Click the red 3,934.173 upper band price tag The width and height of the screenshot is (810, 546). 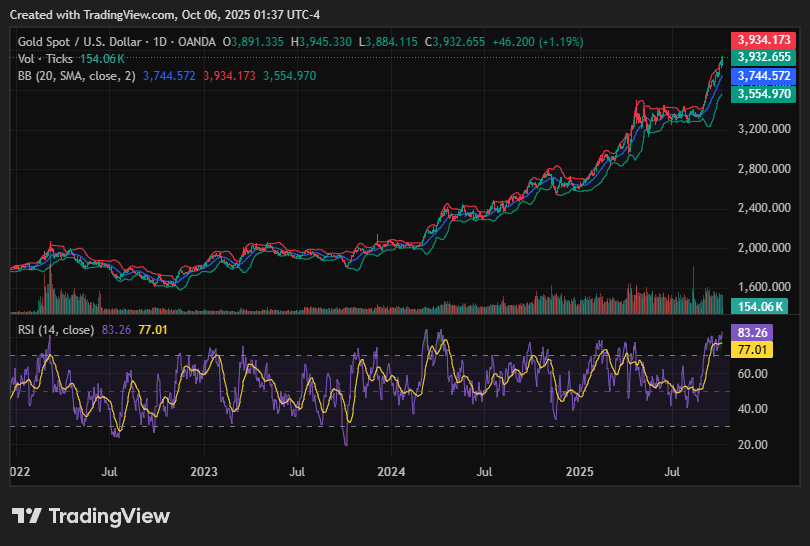(x=764, y=40)
